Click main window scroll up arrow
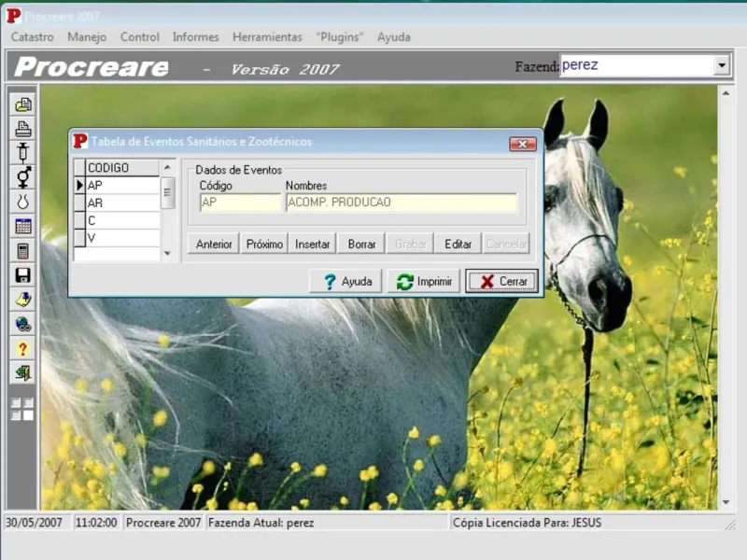The width and height of the screenshot is (747, 560). click(726, 93)
